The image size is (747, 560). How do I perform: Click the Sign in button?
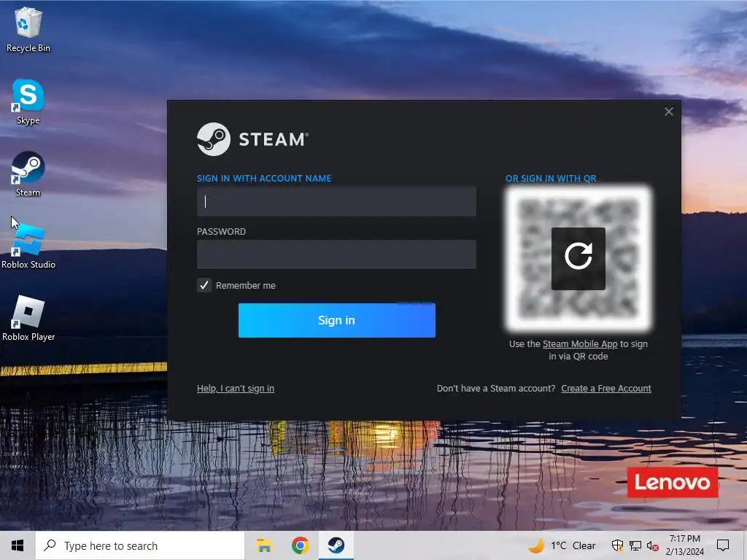(x=337, y=321)
